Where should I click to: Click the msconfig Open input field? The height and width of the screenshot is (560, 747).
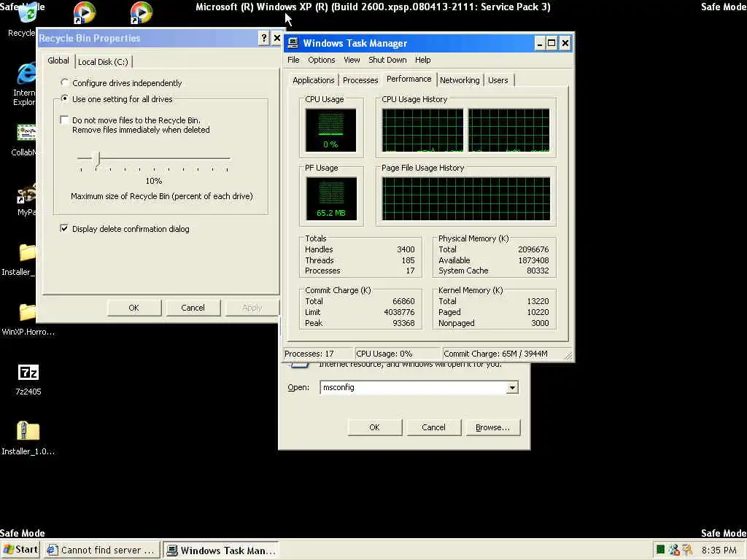point(414,387)
